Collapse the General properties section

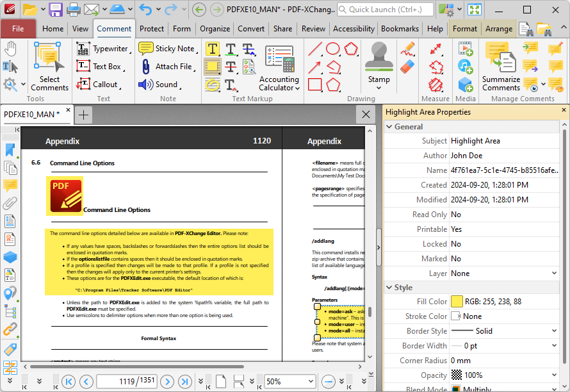coord(389,127)
